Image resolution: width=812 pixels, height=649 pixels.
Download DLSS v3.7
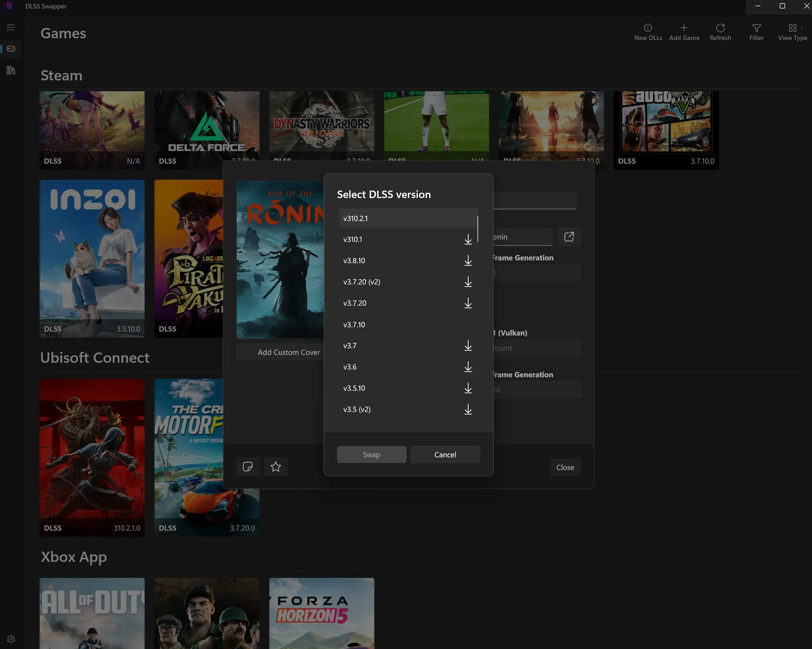[x=468, y=346]
